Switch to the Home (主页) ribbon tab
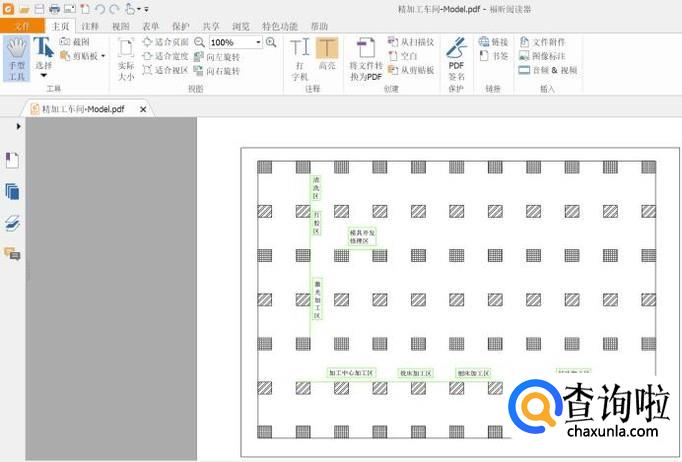Screen dimensions: 682x462 [x=60, y=26]
